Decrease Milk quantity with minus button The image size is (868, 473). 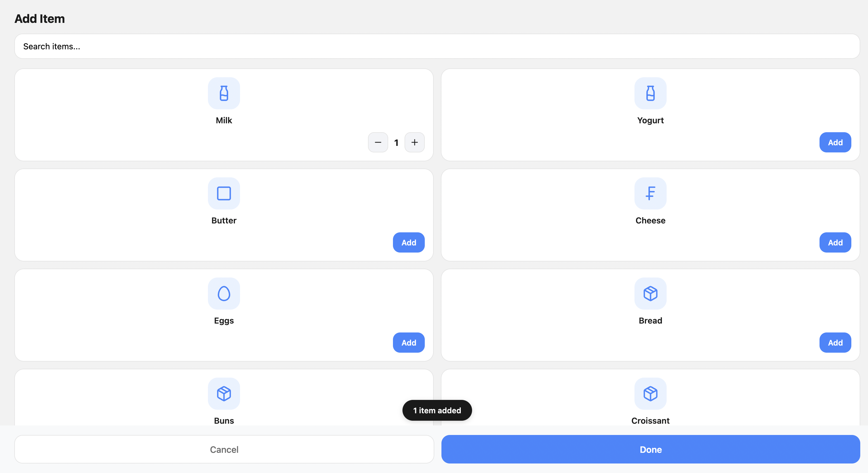(x=378, y=142)
